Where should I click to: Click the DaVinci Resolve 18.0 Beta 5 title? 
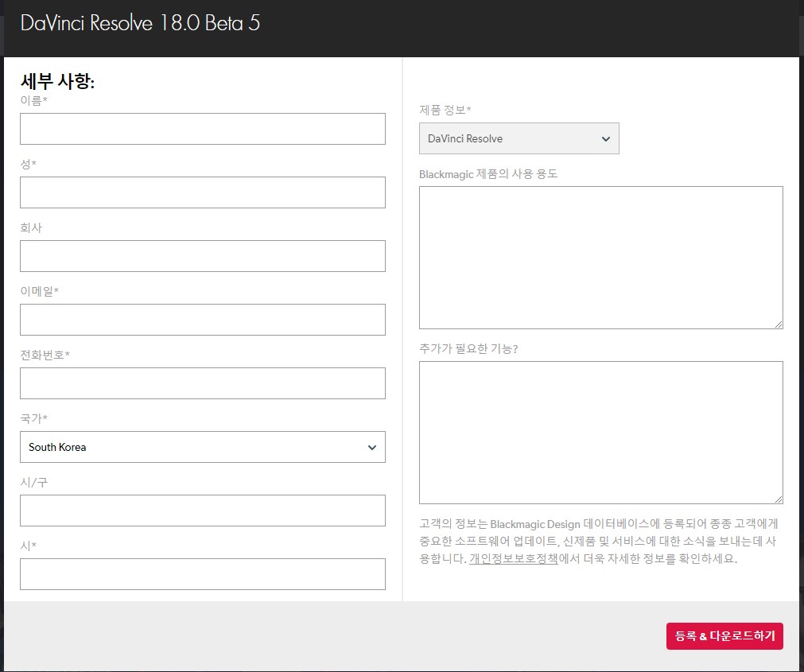coord(140,23)
